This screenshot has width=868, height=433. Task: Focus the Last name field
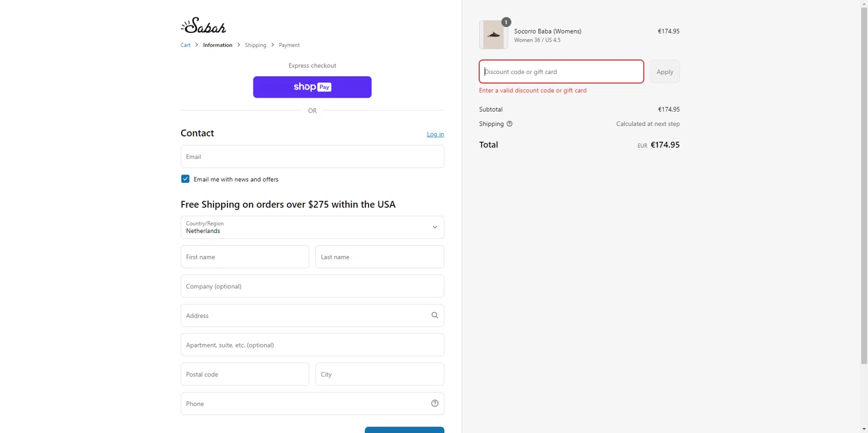(x=380, y=257)
